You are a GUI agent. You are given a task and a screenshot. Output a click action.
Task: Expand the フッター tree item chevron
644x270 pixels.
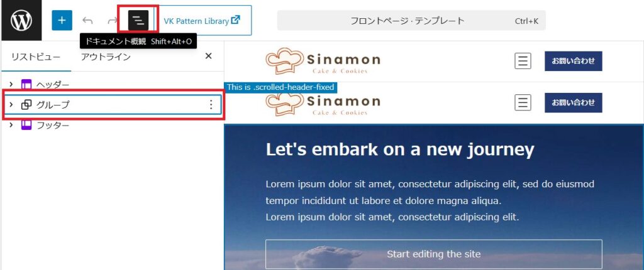(11, 125)
